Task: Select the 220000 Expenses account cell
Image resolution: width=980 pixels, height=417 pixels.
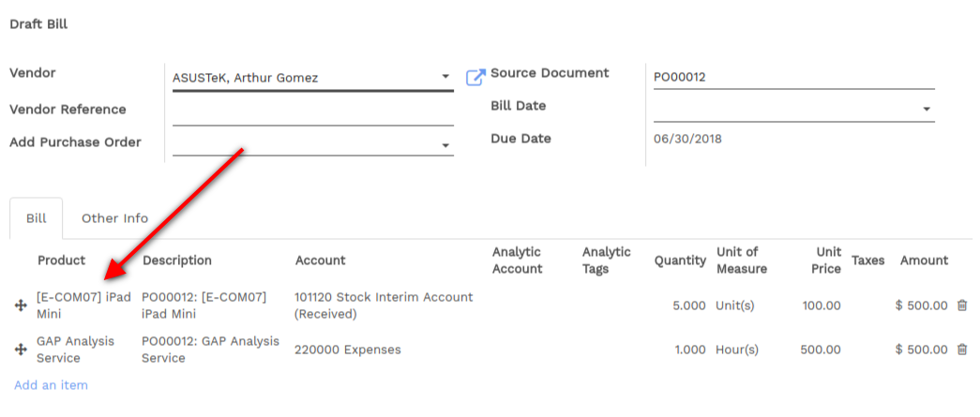Action: pyautogui.click(x=348, y=350)
